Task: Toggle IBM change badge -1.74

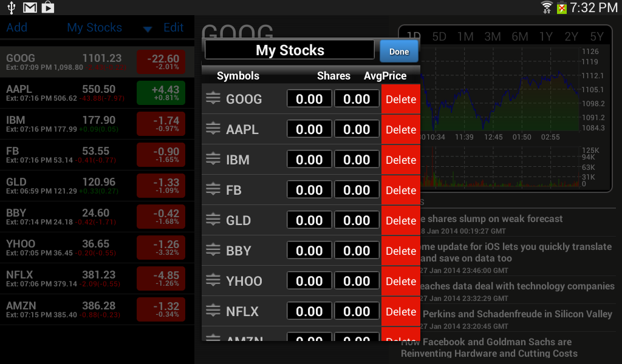Action: (x=161, y=124)
